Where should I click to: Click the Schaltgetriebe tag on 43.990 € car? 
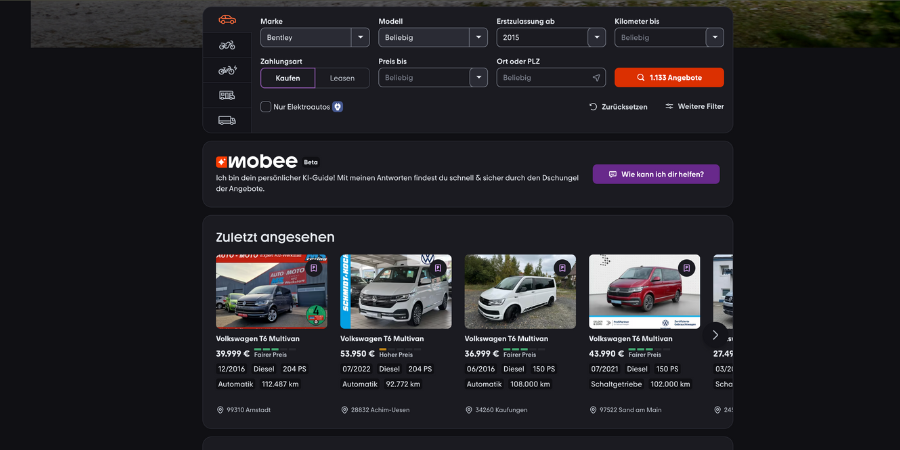[x=616, y=384]
